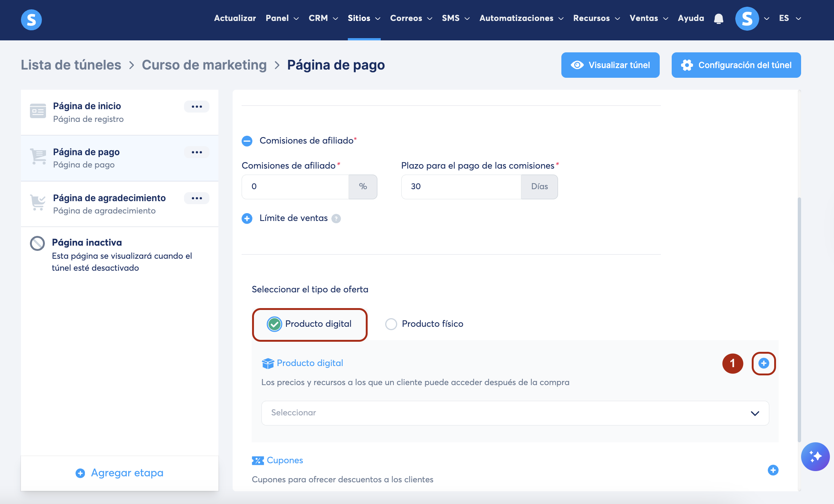Click the Visualizar túnel button
The image size is (834, 504).
click(x=610, y=65)
